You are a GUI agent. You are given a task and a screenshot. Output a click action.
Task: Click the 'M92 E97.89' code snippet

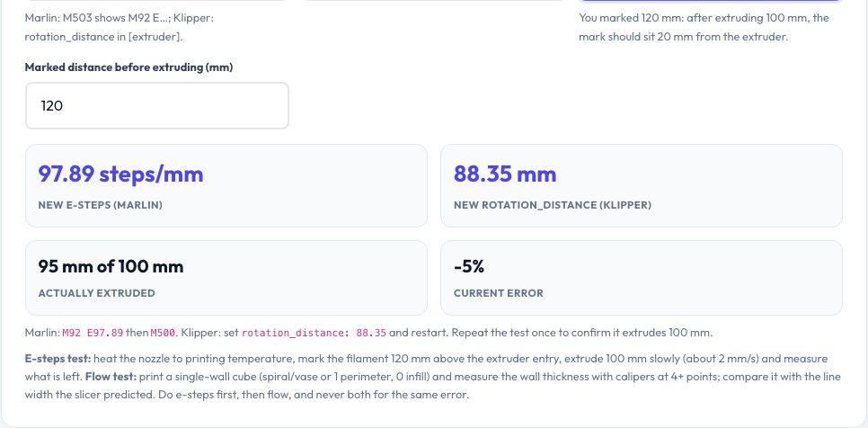[93, 333]
